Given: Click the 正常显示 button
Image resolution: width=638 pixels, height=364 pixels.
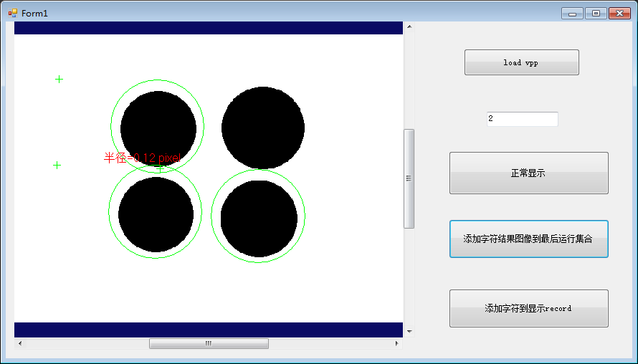Looking at the screenshot, I should (x=528, y=173).
